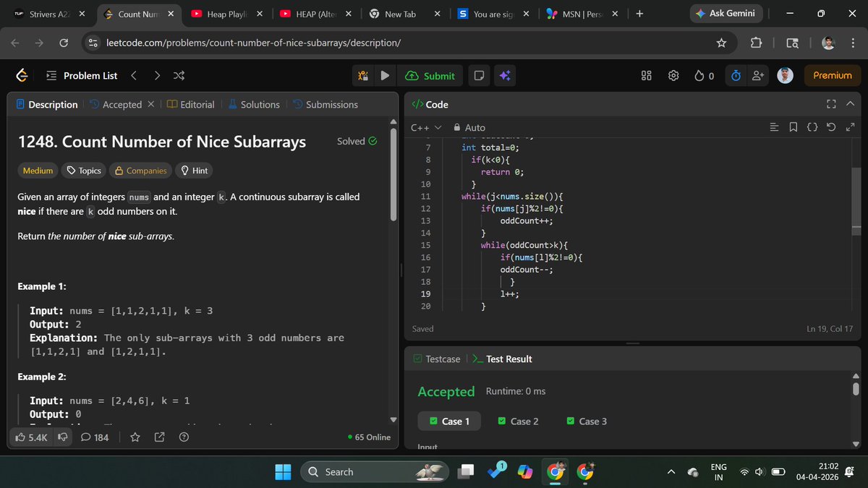Screen dimensions: 868x488
Task: Show the Companies tag
Action: [141, 171]
